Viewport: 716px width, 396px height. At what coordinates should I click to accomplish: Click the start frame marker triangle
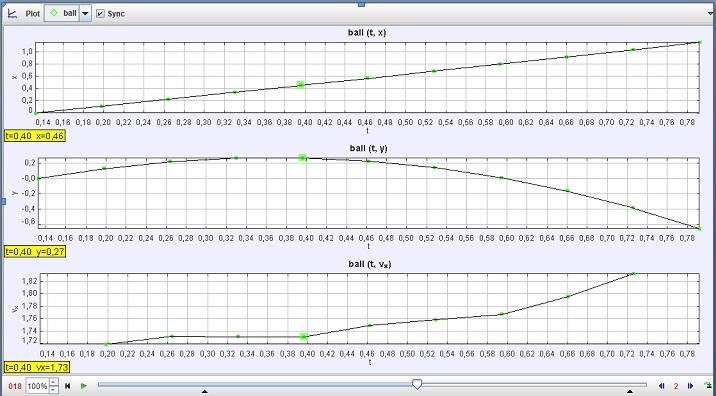tap(205, 391)
